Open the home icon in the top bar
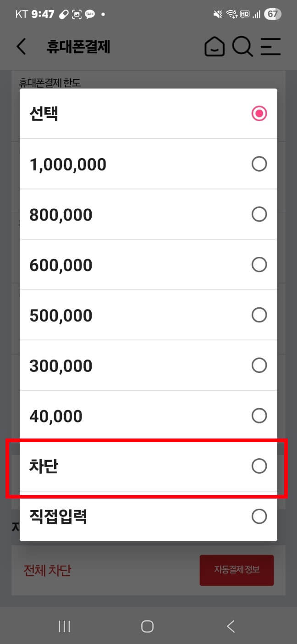The image size is (297, 644). [x=214, y=46]
